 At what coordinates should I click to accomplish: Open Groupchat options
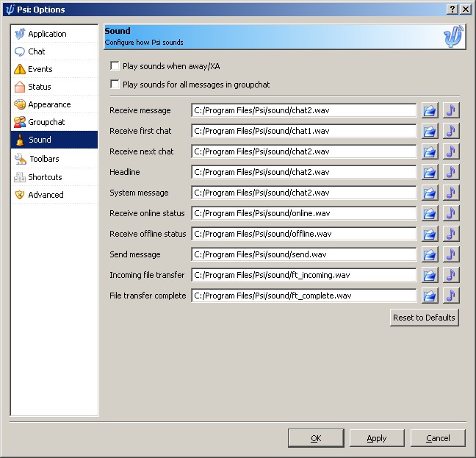54,122
